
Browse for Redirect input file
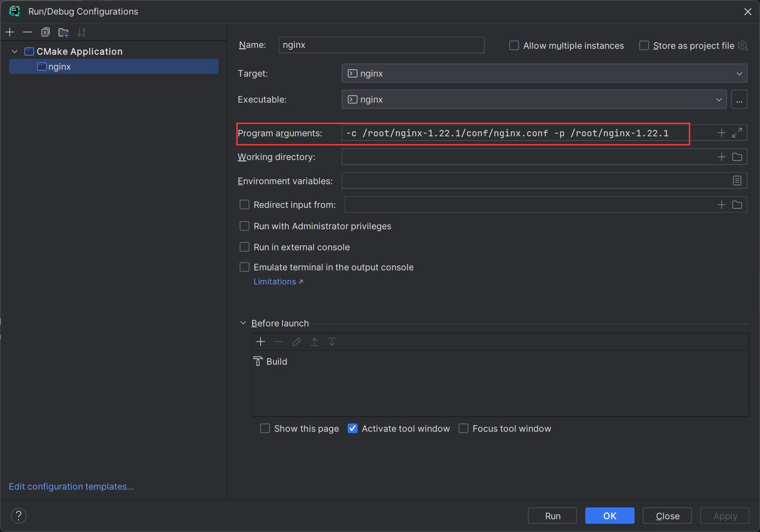pyautogui.click(x=737, y=205)
